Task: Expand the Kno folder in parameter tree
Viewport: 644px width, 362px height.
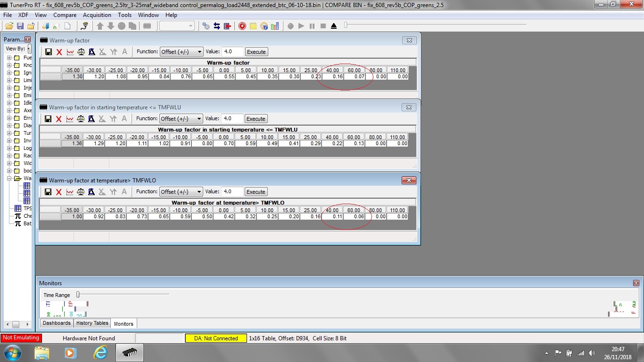Action: [9, 65]
